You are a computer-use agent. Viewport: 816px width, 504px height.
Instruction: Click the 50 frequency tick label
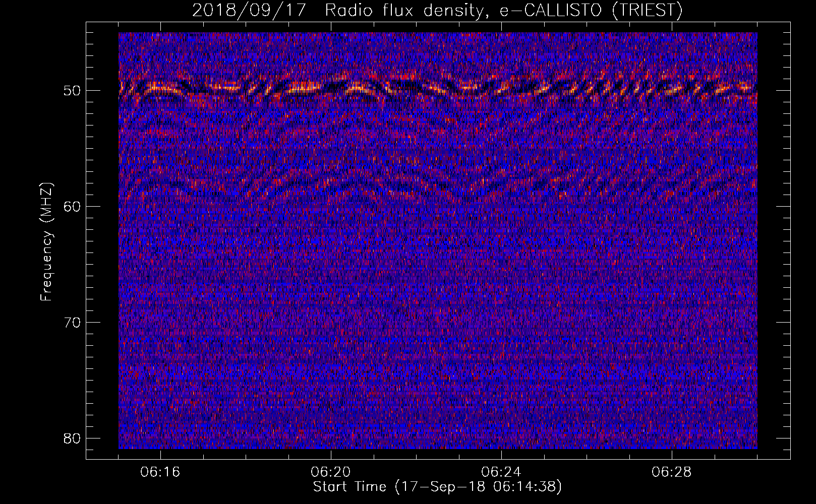pyautogui.click(x=73, y=91)
